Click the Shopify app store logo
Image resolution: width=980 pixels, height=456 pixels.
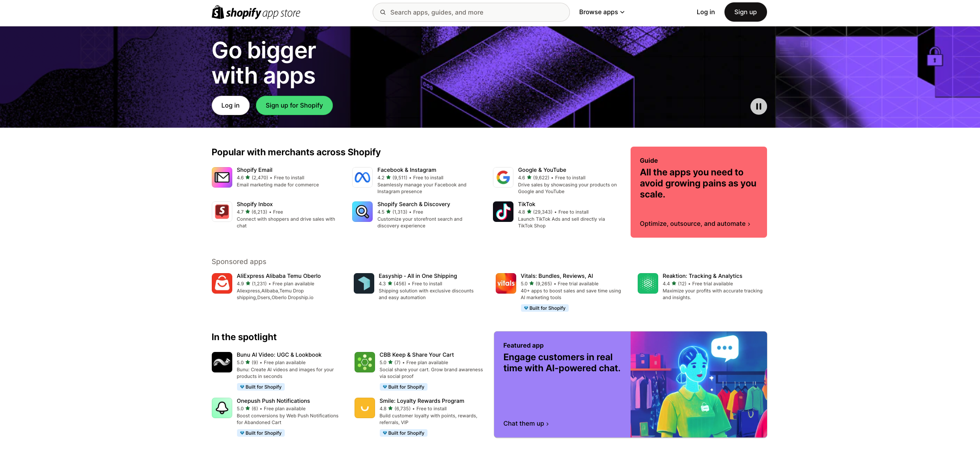(256, 13)
